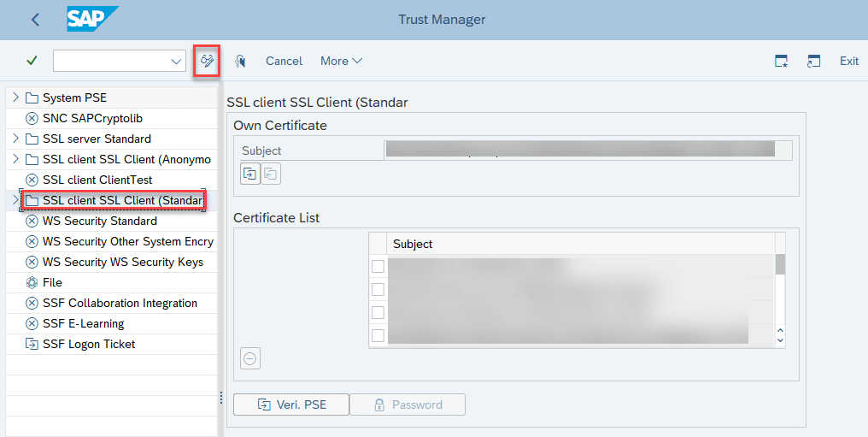Click icon beside SSF Logon Ticket
Screen dimensions: 868x437
click(32, 344)
